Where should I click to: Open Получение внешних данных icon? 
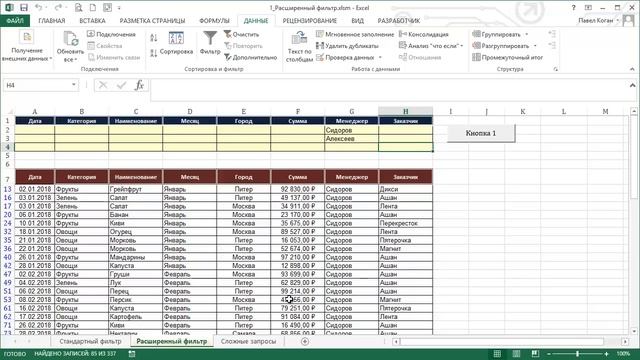tap(27, 38)
